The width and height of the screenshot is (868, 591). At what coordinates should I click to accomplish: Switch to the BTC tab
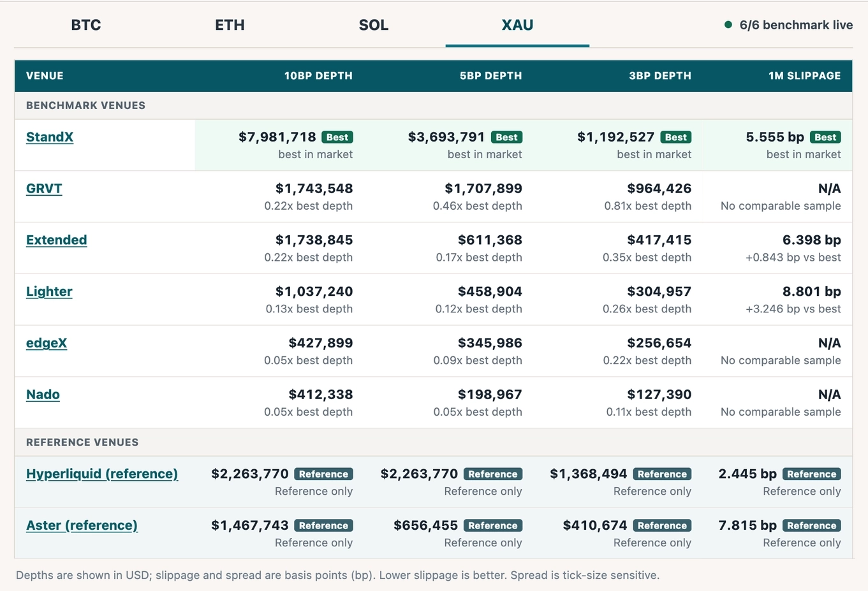point(86,25)
